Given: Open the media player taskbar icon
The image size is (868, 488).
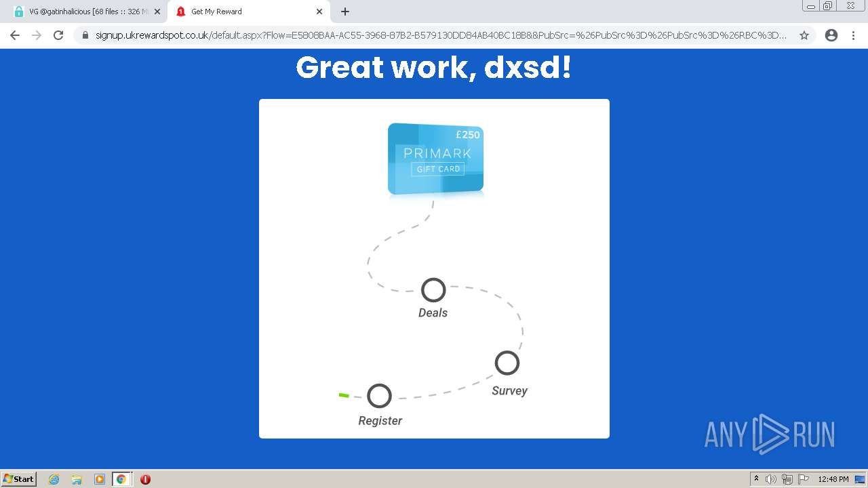Looking at the screenshot, I should tap(99, 479).
